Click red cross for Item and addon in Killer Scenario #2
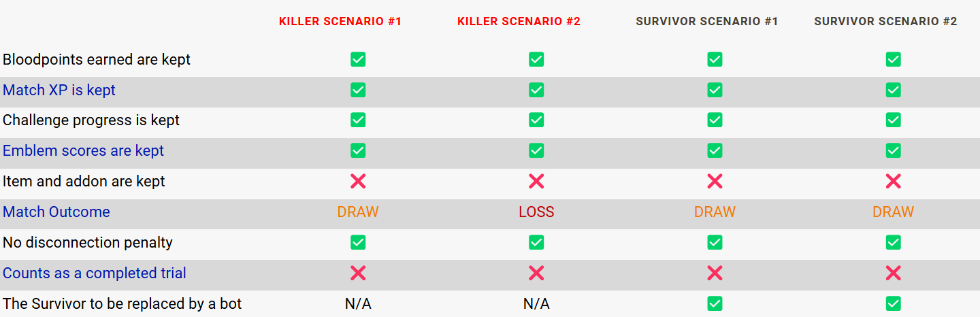The image size is (980, 317). [536, 181]
